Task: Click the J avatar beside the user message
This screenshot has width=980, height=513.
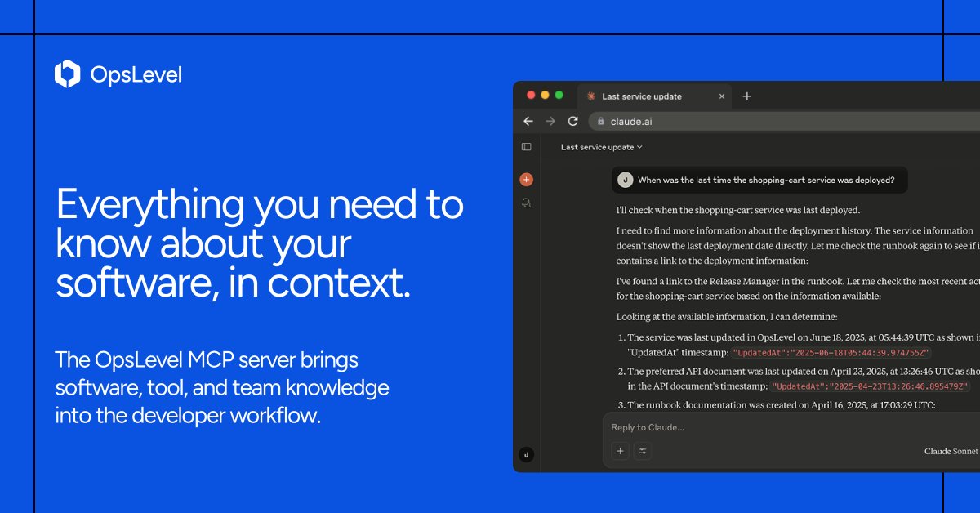Action: coord(625,180)
